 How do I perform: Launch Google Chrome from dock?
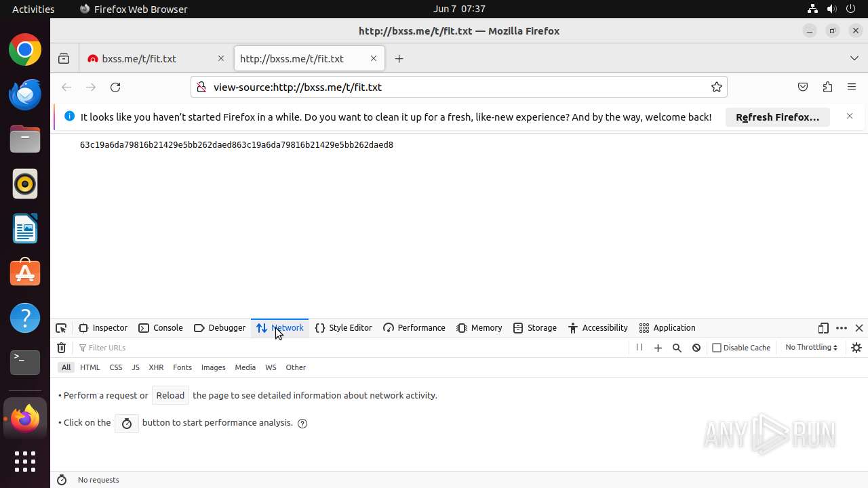click(25, 50)
